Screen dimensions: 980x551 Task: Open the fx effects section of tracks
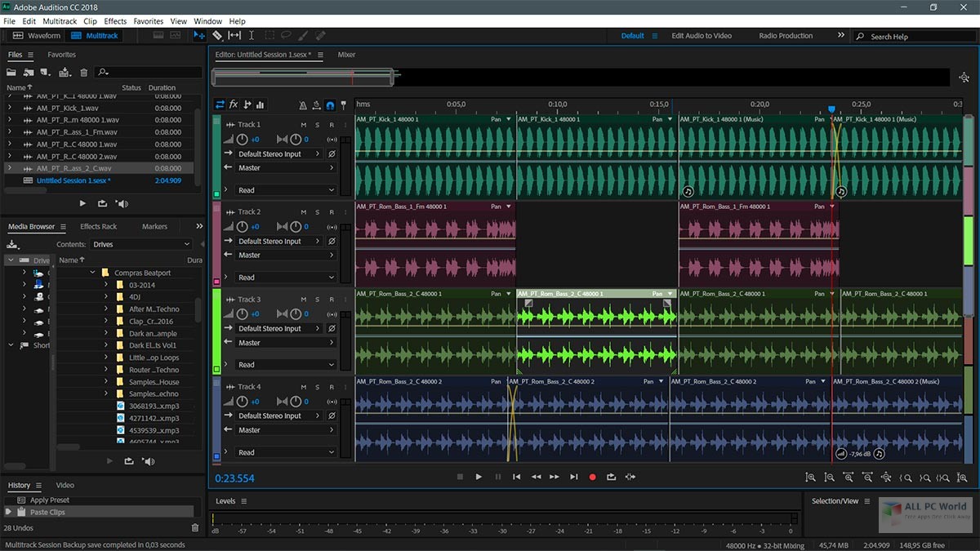click(x=234, y=104)
